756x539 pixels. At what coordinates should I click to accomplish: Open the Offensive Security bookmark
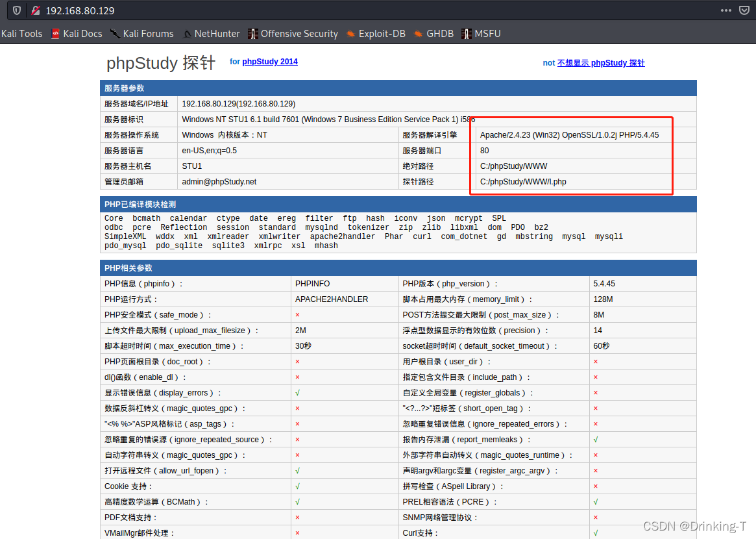click(x=293, y=33)
